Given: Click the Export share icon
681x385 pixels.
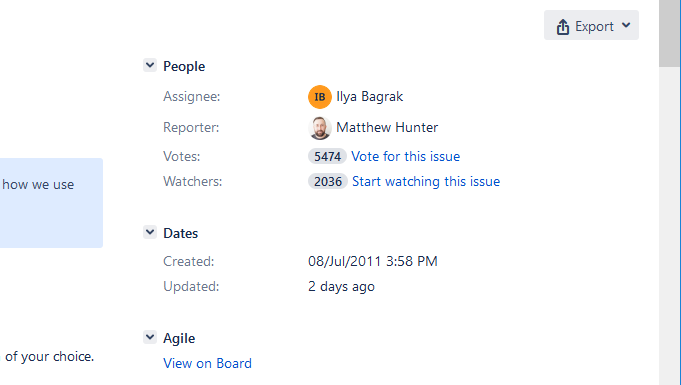Looking at the screenshot, I should [x=563, y=27].
